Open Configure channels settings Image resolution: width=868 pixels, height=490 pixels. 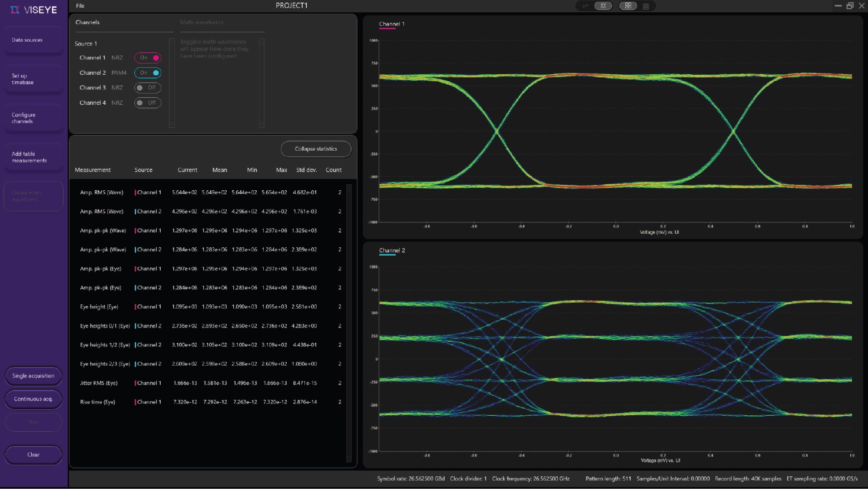pyautogui.click(x=34, y=118)
